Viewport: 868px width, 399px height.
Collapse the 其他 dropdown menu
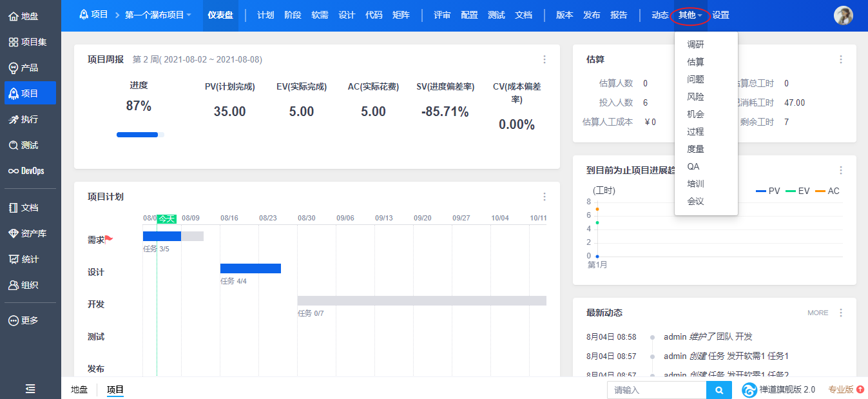(x=690, y=15)
